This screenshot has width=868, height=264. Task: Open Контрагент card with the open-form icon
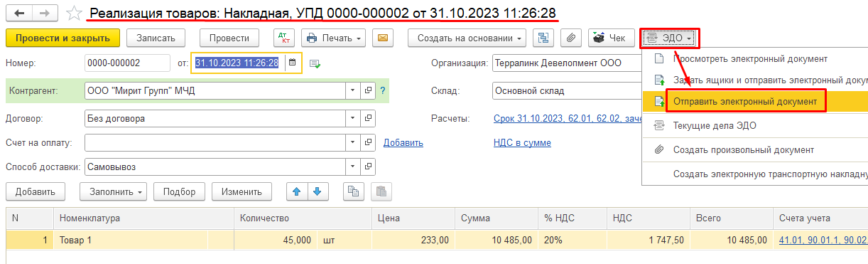tap(369, 90)
